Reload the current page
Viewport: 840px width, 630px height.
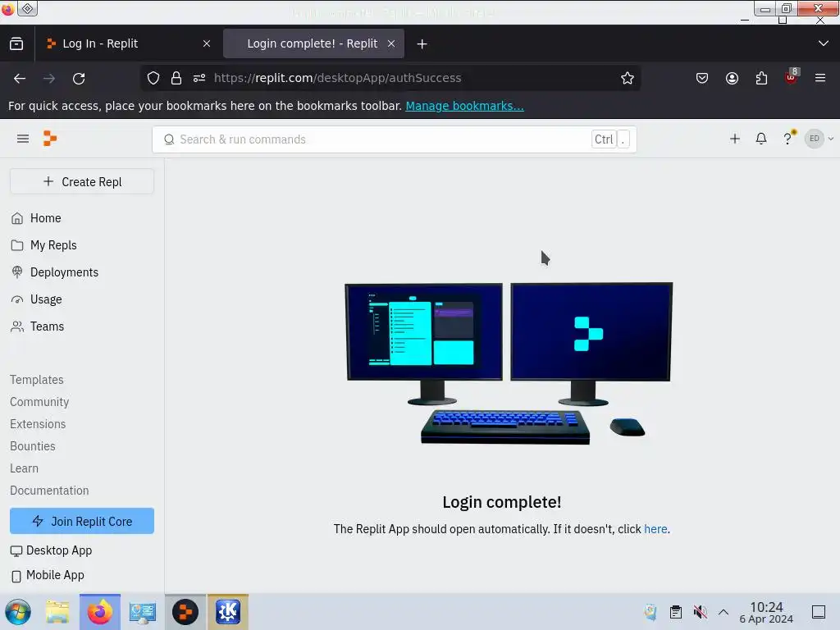79,79
